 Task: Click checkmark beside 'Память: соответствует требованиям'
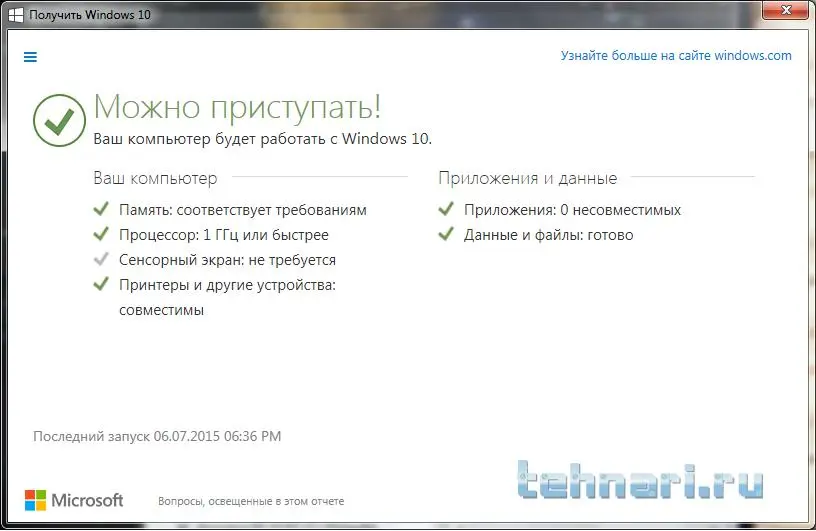tap(101, 209)
